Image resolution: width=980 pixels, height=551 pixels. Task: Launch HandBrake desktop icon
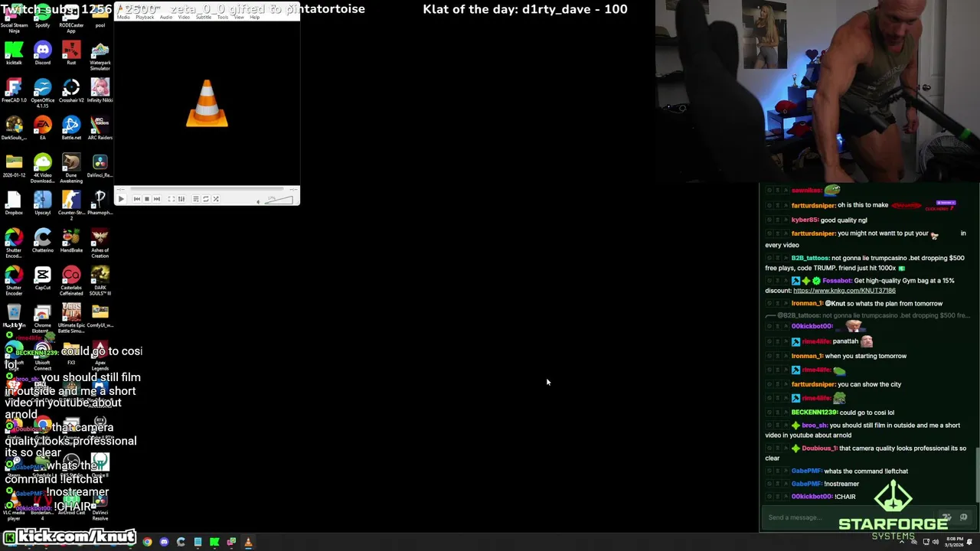71,240
